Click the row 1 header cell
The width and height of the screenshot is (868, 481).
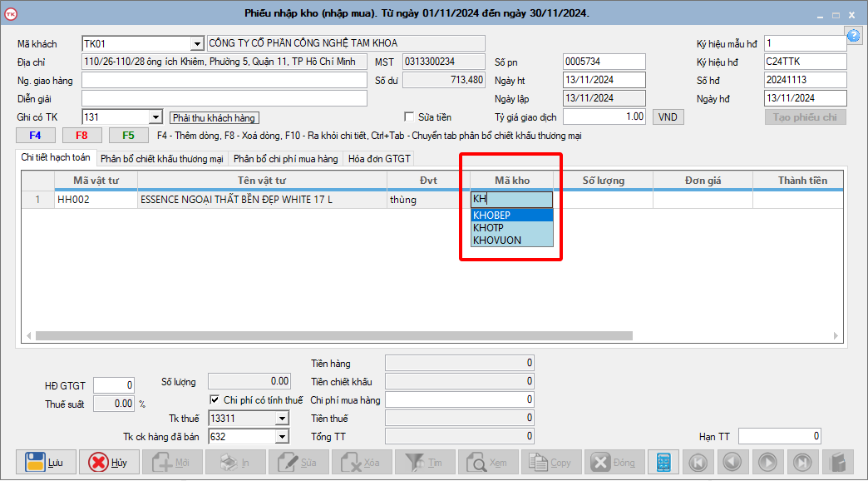(37, 200)
